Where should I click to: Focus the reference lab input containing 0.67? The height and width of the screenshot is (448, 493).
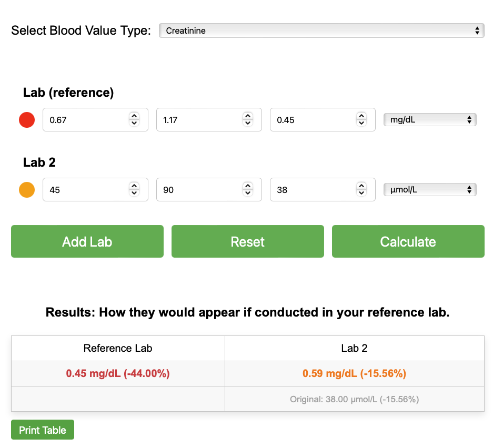(84, 120)
